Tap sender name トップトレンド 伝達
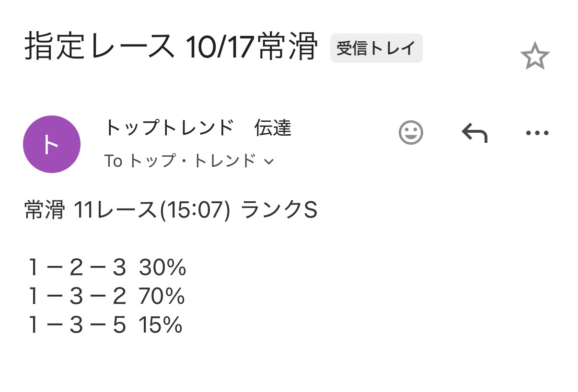The width and height of the screenshot is (578, 392). (x=197, y=128)
